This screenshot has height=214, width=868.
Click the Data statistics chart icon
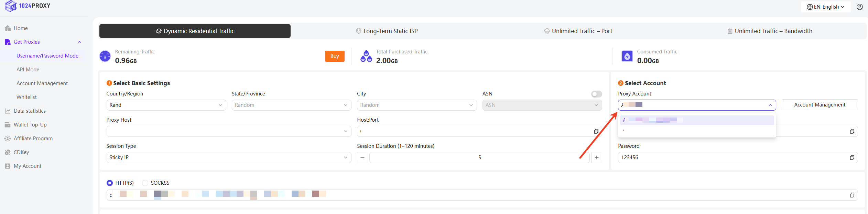(8, 111)
